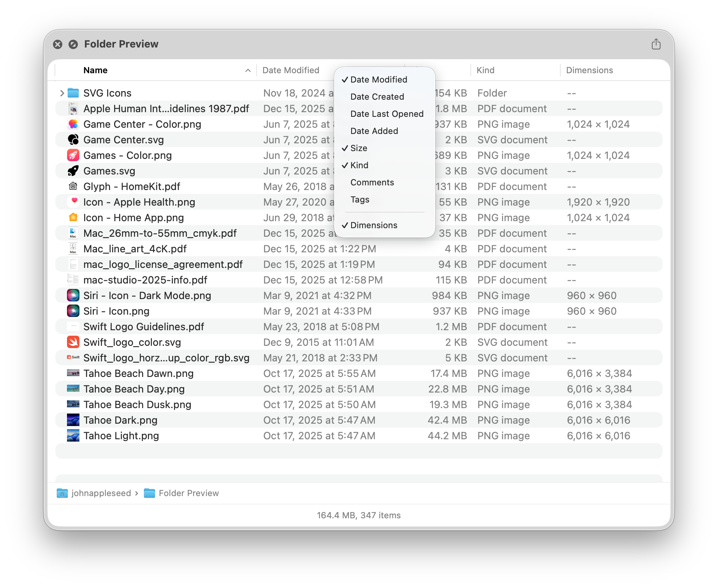Go to johnappleseed in the path bar
718x588 pixels.
click(x=101, y=493)
